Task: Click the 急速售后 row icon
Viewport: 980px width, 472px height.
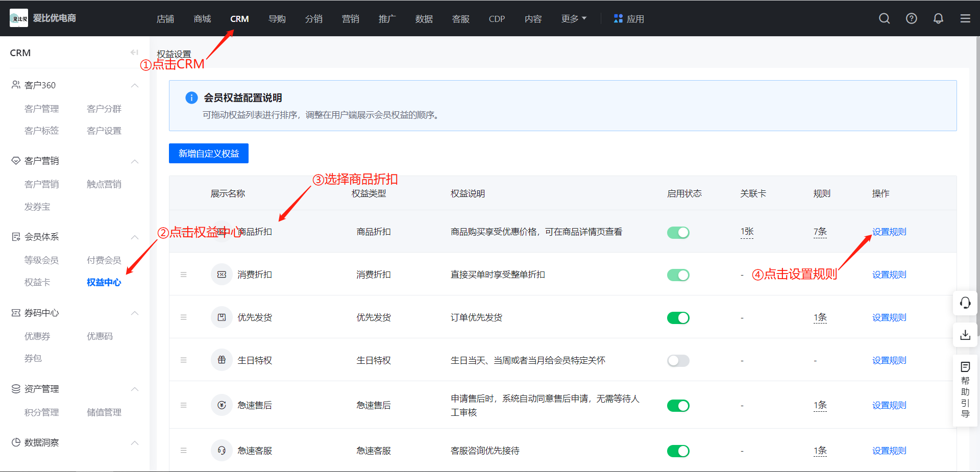Action: tap(222, 405)
